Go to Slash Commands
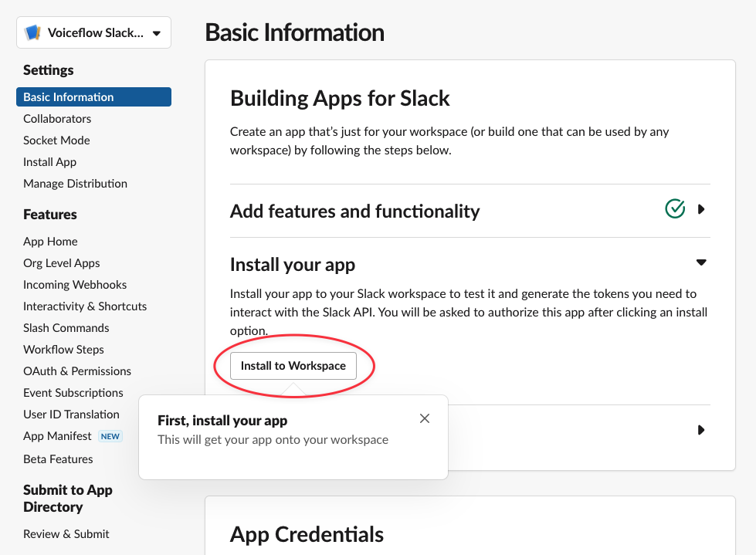 coord(66,328)
